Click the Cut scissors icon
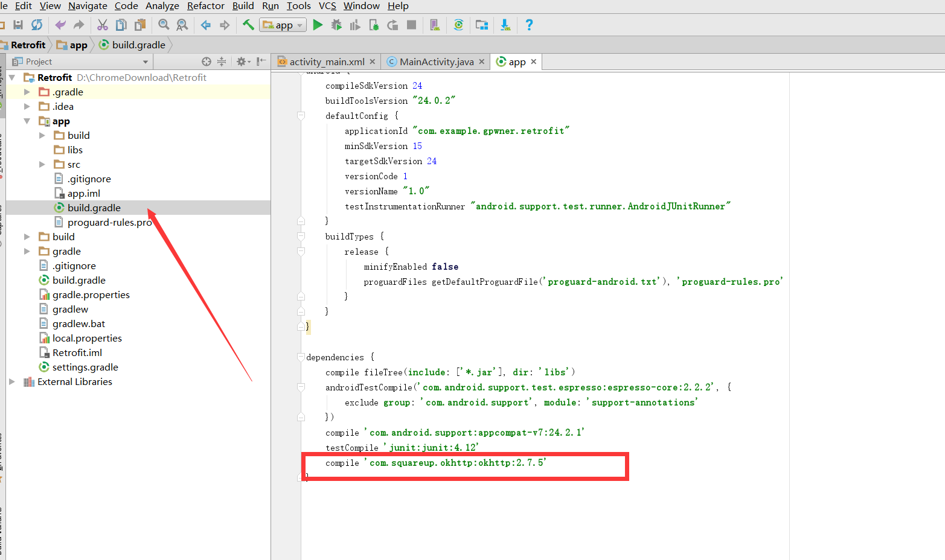 (103, 25)
